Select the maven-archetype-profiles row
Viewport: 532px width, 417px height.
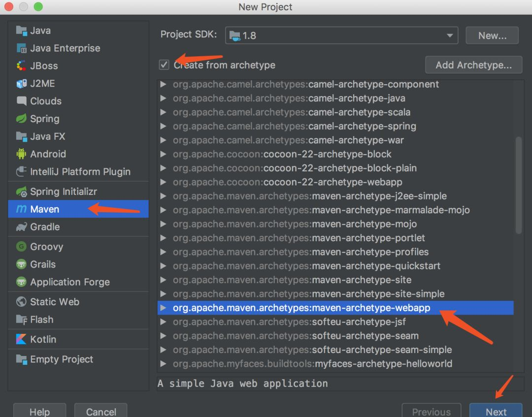point(335,252)
